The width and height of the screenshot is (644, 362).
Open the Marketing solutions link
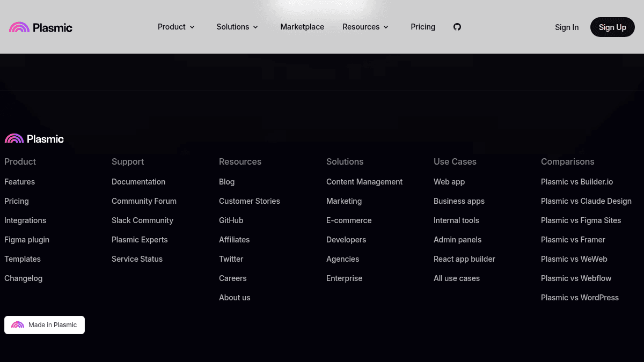tap(344, 201)
